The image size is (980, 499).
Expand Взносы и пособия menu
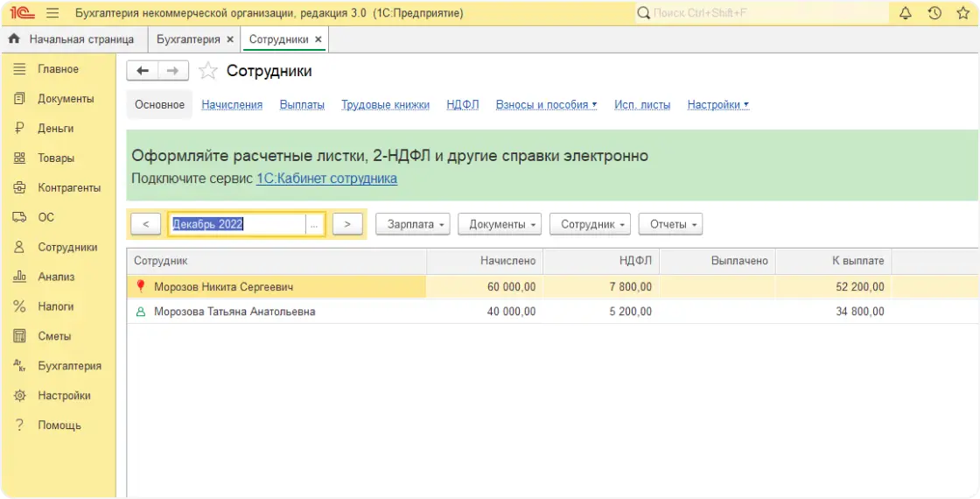tap(546, 105)
